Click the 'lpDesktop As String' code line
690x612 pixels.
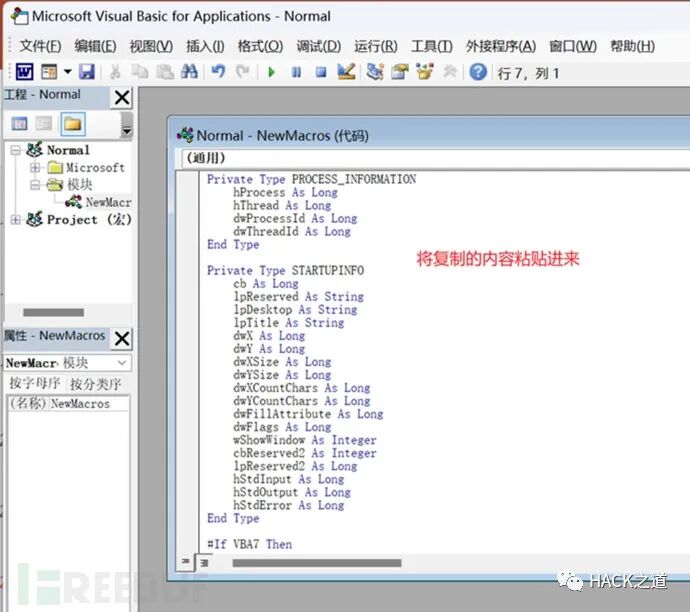[x=295, y=309]
